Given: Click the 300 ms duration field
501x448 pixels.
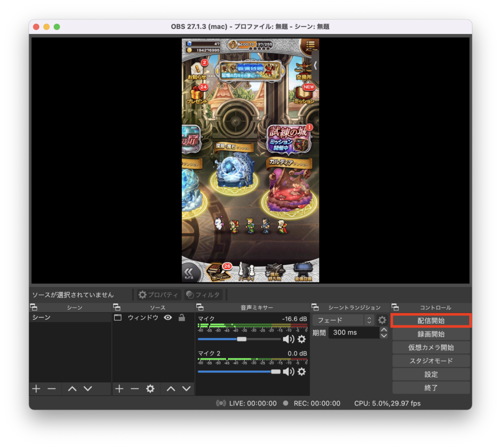Looking at the screenshot, I should pyautogui.click(x=354, y=333).
